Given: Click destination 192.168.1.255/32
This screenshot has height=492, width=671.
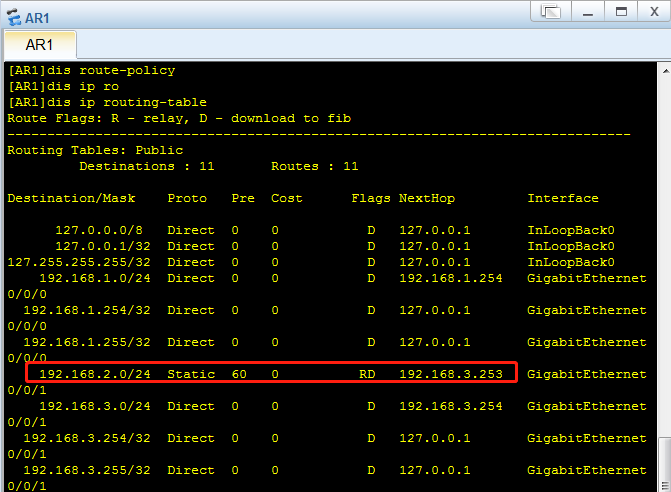Looking at the screenshot, I should pyautogui.click(x=87, y=342).
